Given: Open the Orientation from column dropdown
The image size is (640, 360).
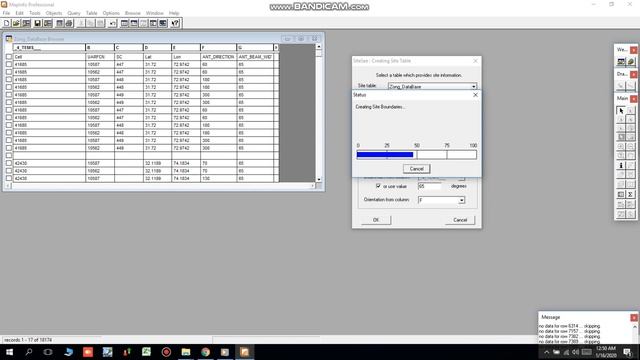Looking at the screenshot, I should coord(461,200).
